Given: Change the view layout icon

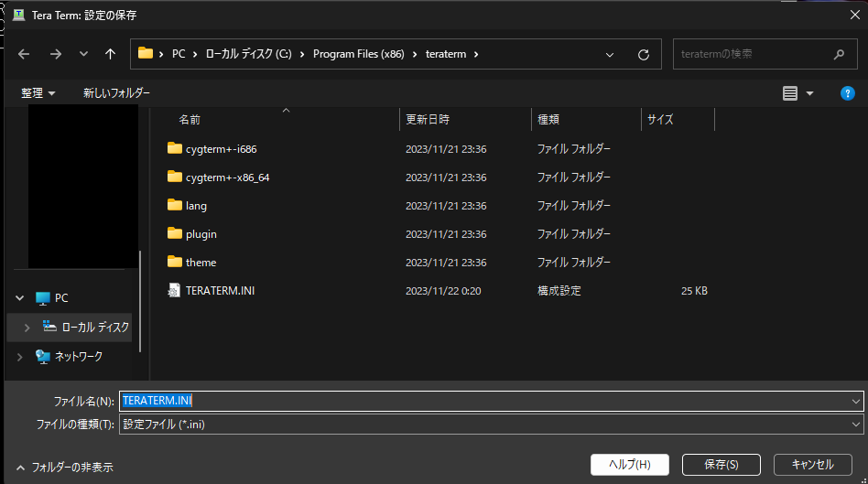Looking at the screenshot, I should click(790, 93).
